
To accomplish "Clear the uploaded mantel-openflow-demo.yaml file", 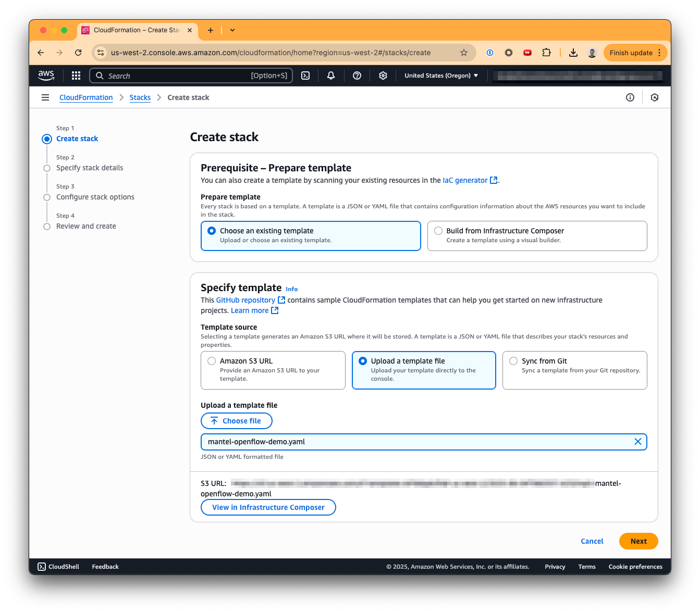I will click(x=637, y=442).
